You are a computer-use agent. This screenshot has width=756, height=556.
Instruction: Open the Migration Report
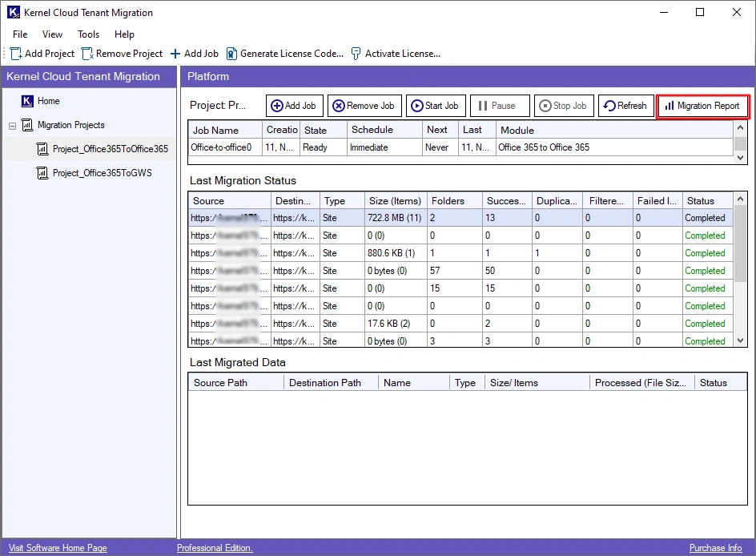pyautogui.click(x=702, y=106)
